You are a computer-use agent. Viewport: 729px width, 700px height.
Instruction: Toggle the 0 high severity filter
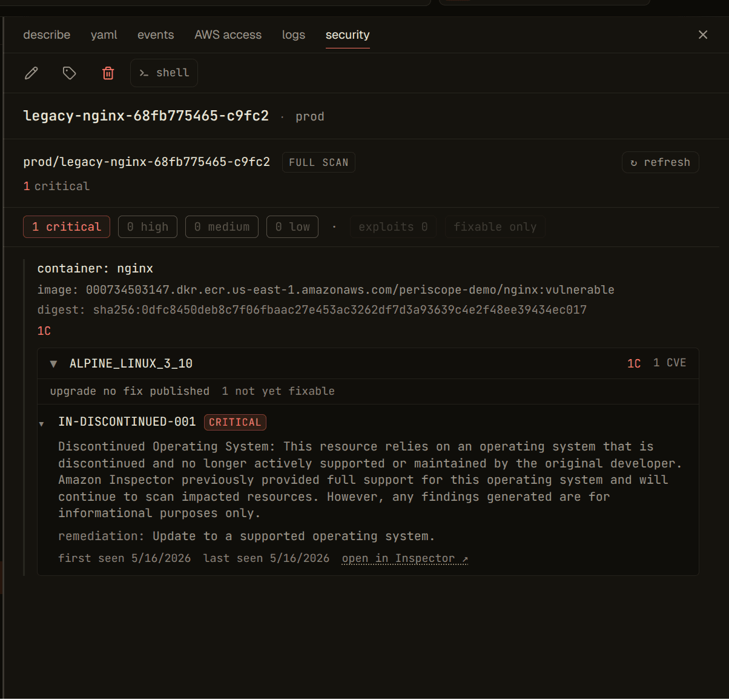coord(148,227)
